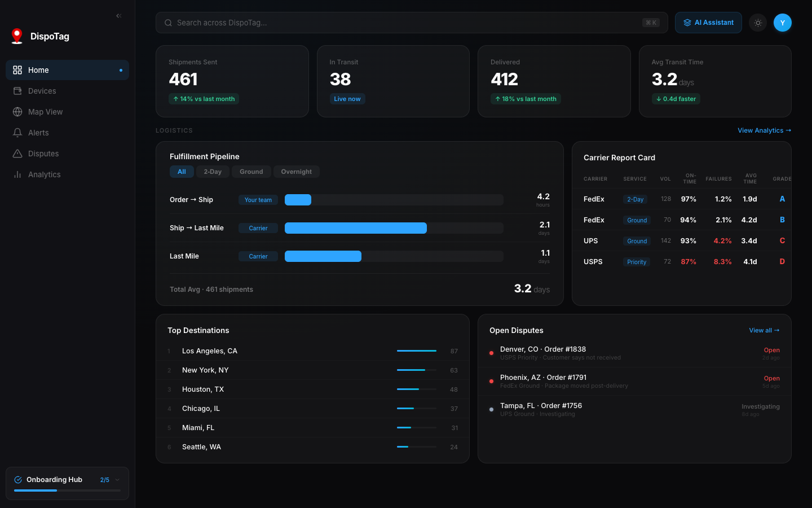Image resolution: width=812 pixels, height=508 pixels.
Task: Click the DispoTag pin logo
Action: (16, 35)
